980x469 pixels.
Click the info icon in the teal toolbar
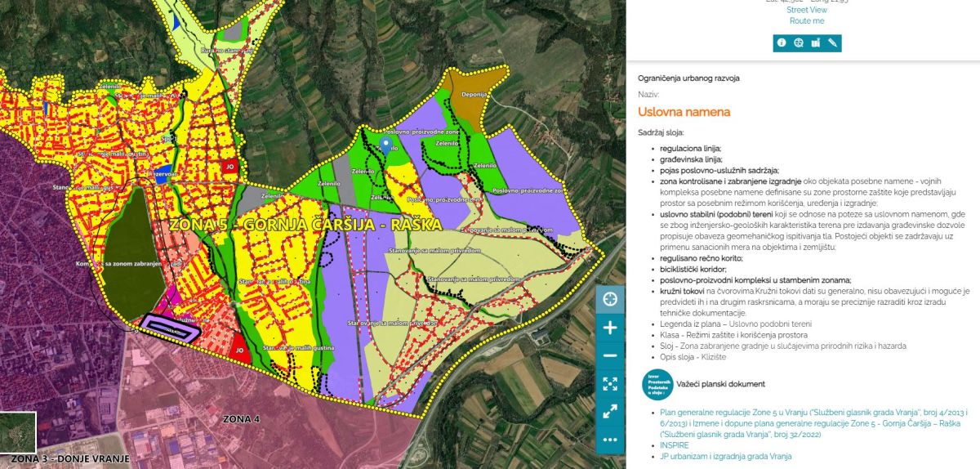tap(782, 43)
